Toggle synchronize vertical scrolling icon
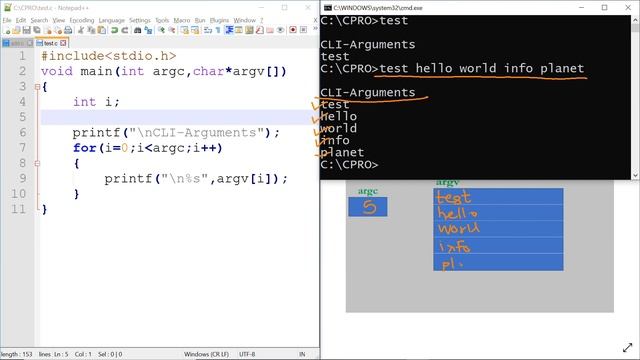The width and height of the screenshot is (640, 360). 184,30
